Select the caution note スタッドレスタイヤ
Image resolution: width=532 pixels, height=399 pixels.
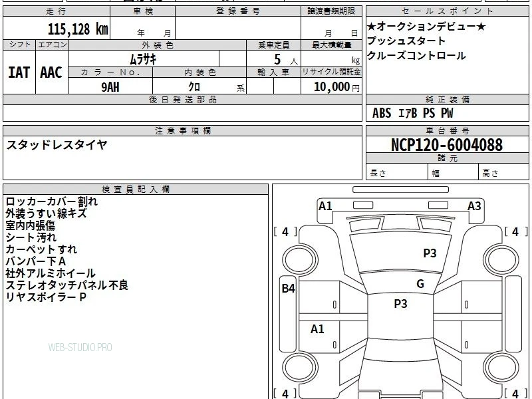tap(57, 145)
